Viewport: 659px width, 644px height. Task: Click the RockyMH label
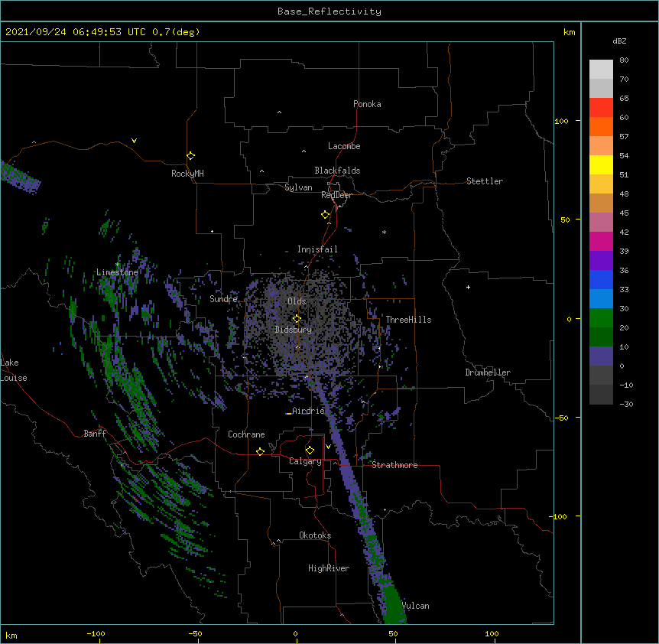click(x=187, y=174)
